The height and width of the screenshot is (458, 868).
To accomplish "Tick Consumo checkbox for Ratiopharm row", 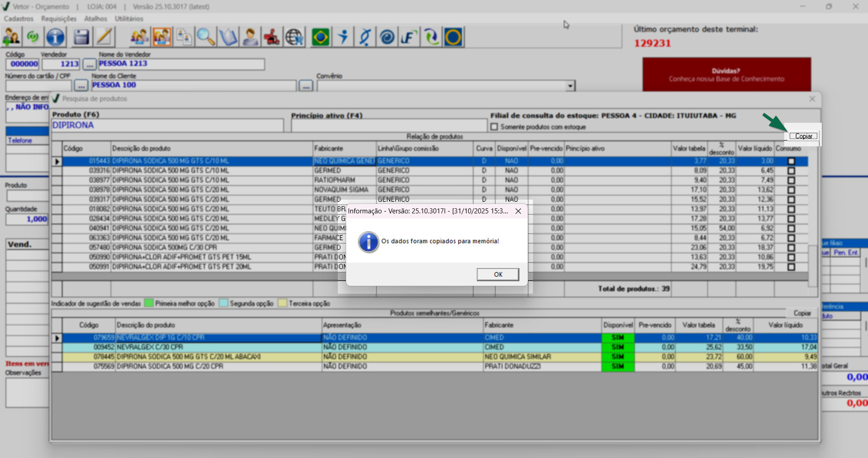I will tap(791, 180).
